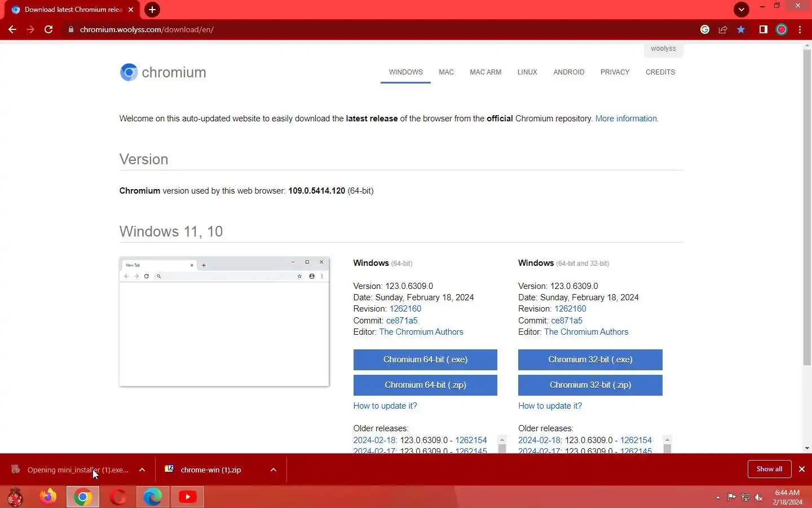
Task: Open the PRIVACY page
Action: (x=615, y=72)
